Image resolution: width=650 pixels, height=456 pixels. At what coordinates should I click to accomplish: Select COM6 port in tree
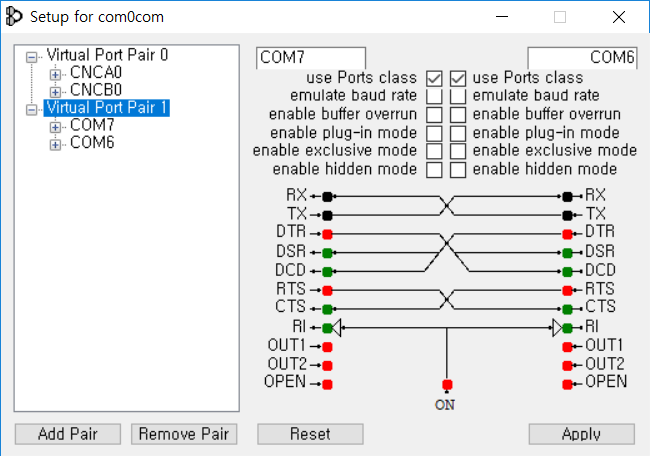point(92,143)
